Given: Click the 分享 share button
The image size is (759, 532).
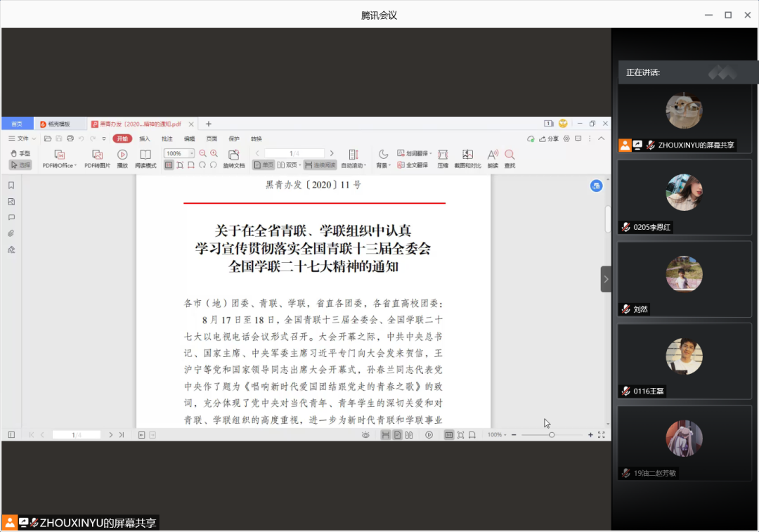Looking at the screenshot, I should [549, 138].
